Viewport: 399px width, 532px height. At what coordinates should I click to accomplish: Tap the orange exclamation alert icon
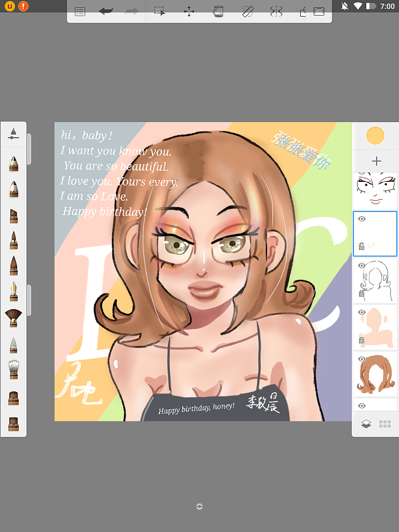click(23, 6)
